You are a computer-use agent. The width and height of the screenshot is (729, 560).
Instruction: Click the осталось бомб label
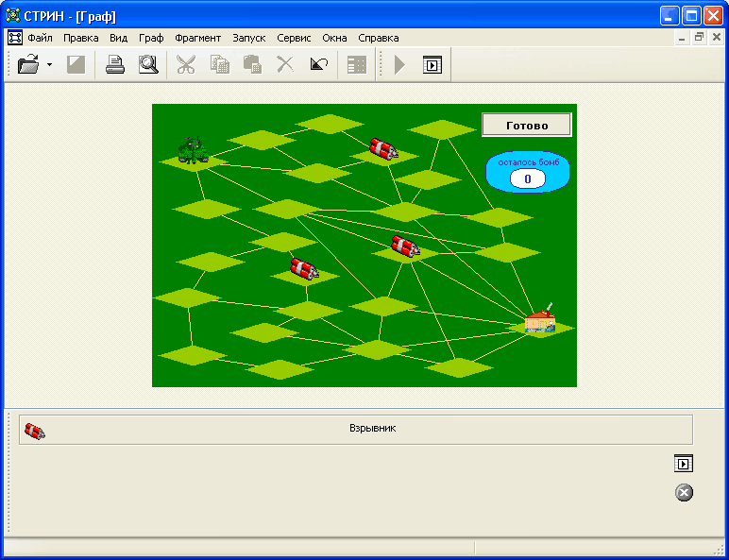(x=528, y=162)
